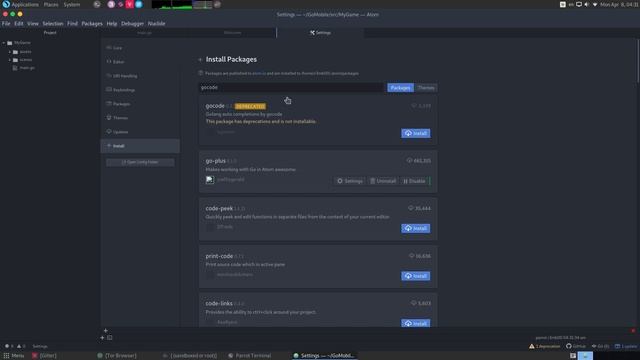640x360 pixels.
Task: Select the Packages search filter button
Action: click(400, 88)
